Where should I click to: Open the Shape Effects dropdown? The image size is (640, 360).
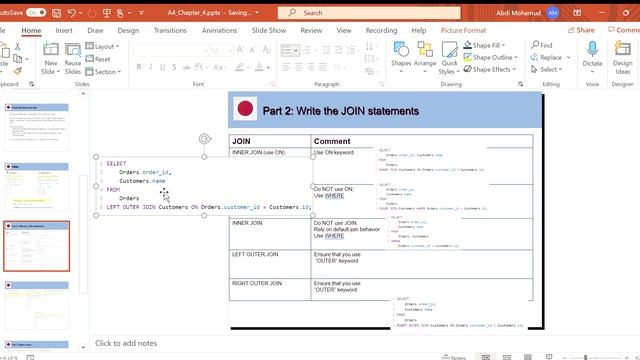click(490, 69)
